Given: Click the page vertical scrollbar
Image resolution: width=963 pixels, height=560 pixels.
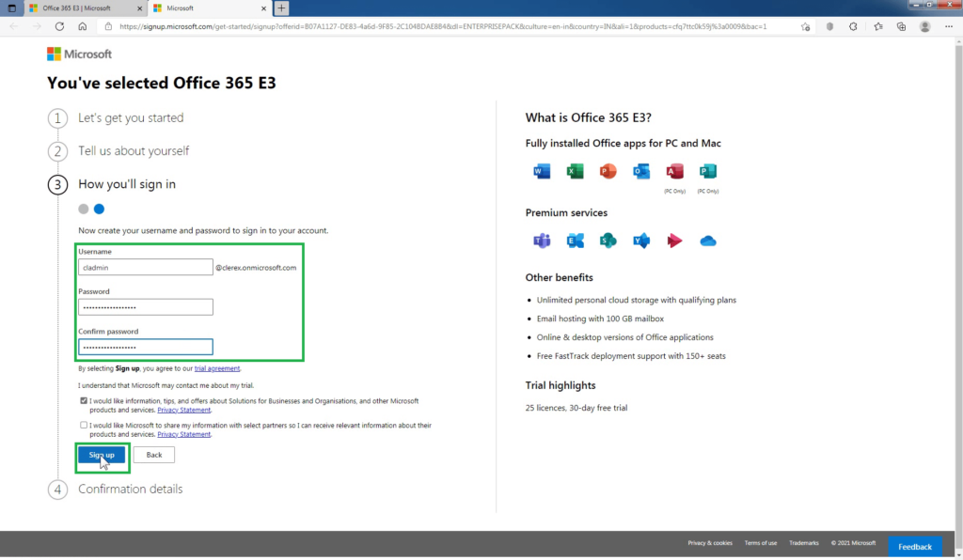Looking at the screenshot, I should click(x=958, y=297).
